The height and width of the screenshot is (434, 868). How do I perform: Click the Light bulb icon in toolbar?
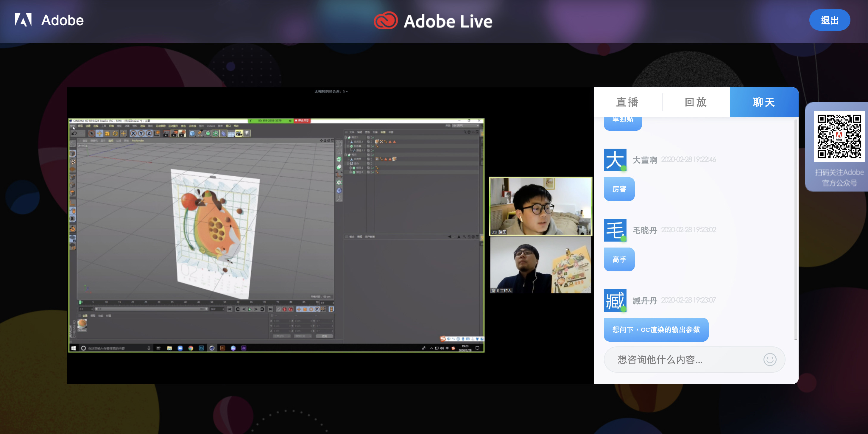pos(247,133)
